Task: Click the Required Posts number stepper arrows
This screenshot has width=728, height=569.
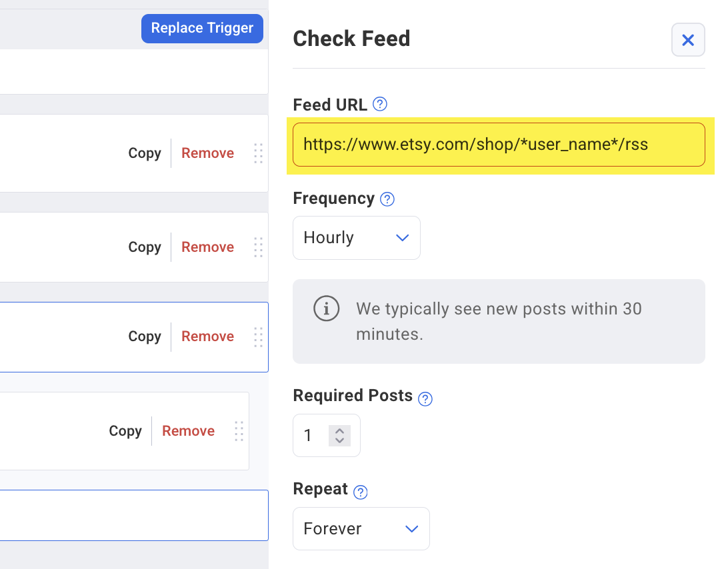Action: click(340, 436)
